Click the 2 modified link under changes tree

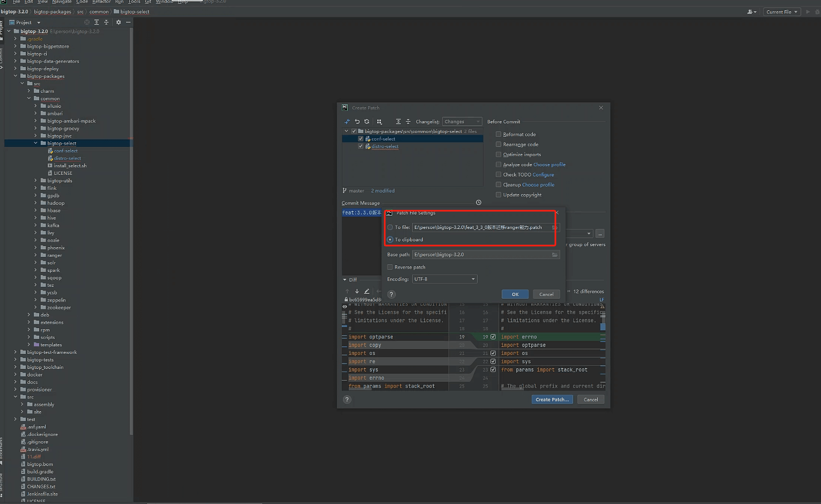pyautogui.click(x=383, y=191)
